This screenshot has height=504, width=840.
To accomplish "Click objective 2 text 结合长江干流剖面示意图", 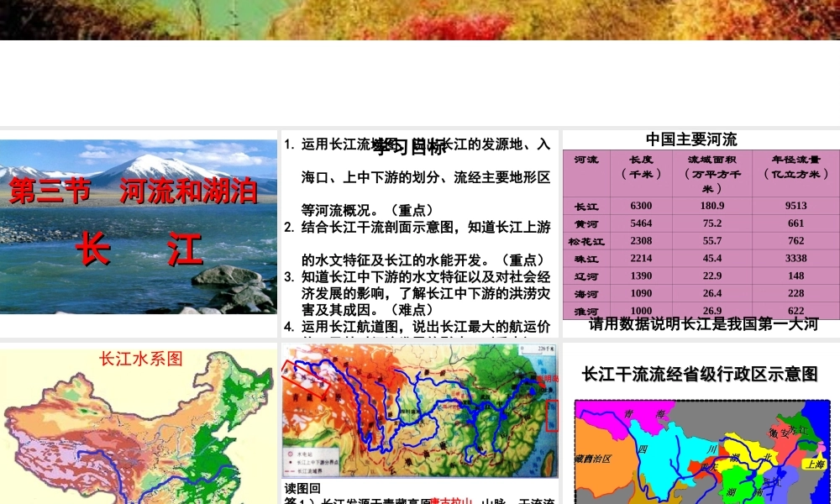I will click(x=378, y=227).
